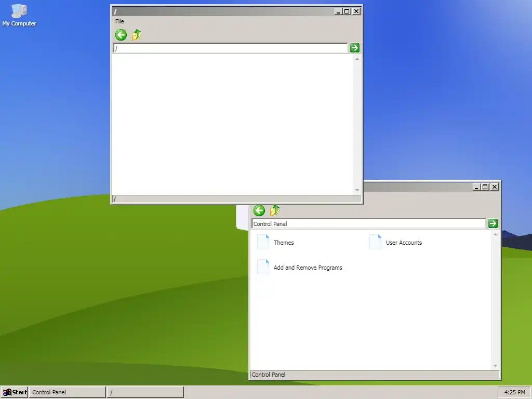
Task: Click scroll up arrow in Control Panel window
Action: (495, 234)
